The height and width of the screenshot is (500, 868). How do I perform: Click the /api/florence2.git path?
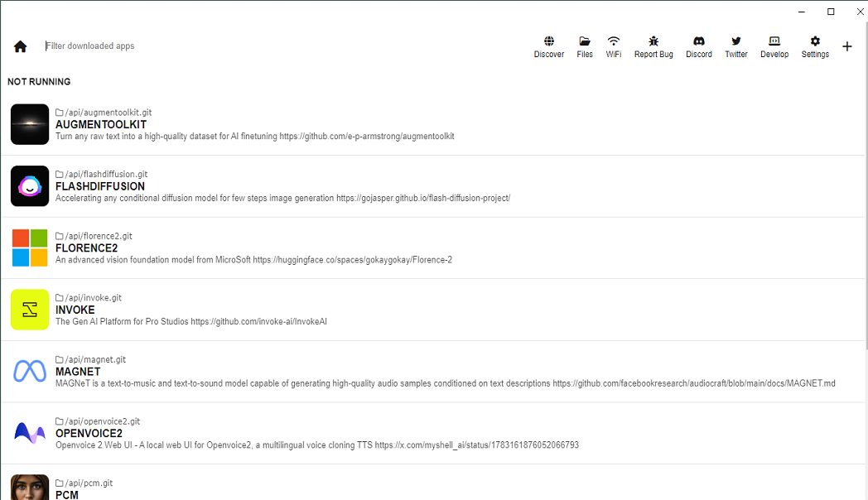(99, 236)
